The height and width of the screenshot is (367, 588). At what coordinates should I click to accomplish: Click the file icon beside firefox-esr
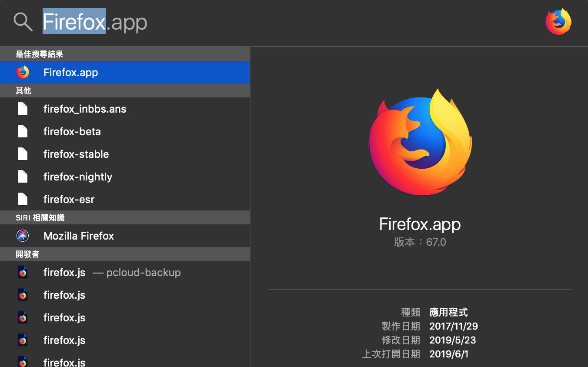(23, 199)
